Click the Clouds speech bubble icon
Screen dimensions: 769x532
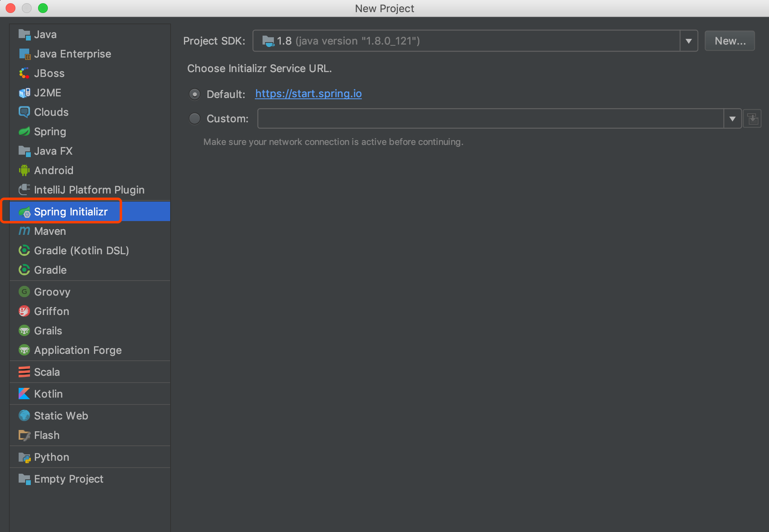click(x=24, y=113)
